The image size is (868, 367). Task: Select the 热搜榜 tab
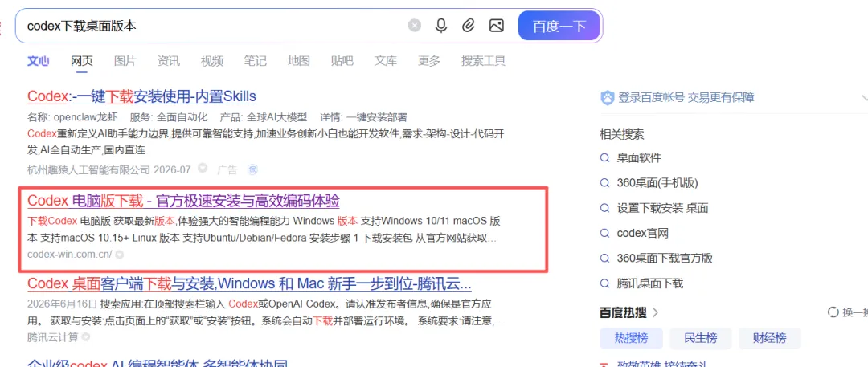coord(631,337)
